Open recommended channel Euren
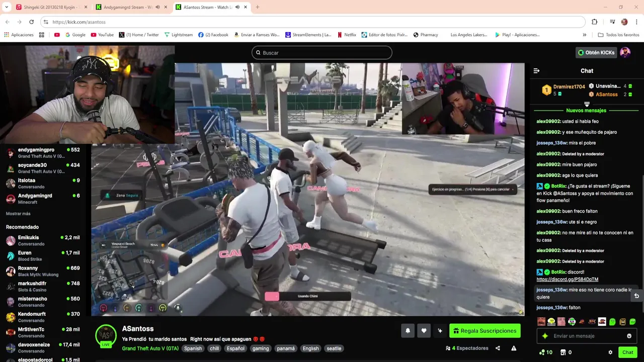Image resolution: width=644 pixels, height=362 pixels. (43, 256)
